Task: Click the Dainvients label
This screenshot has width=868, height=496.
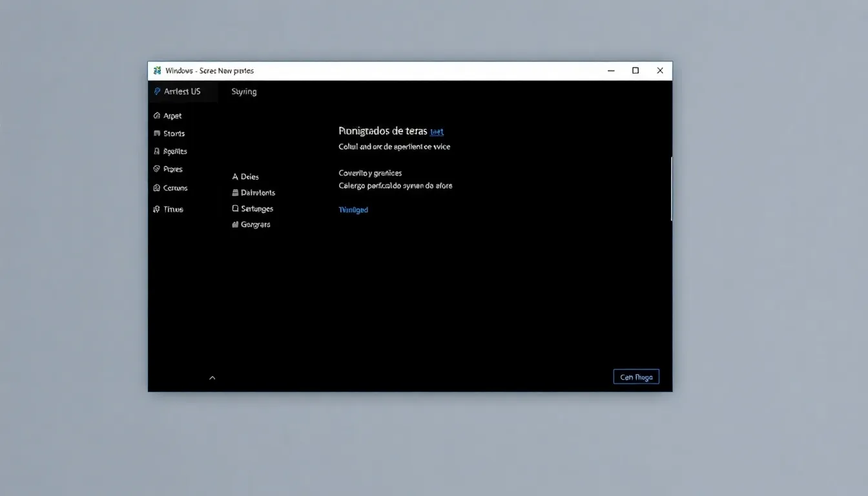Action: click(x=258, y=192)
